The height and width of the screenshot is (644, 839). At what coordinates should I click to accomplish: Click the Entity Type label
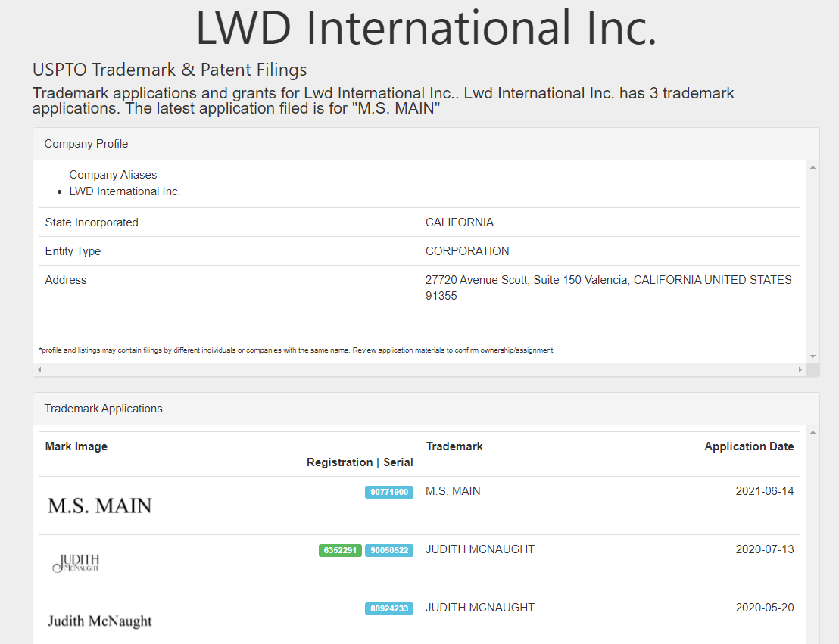pyautogui.click(x=73, y=251)
